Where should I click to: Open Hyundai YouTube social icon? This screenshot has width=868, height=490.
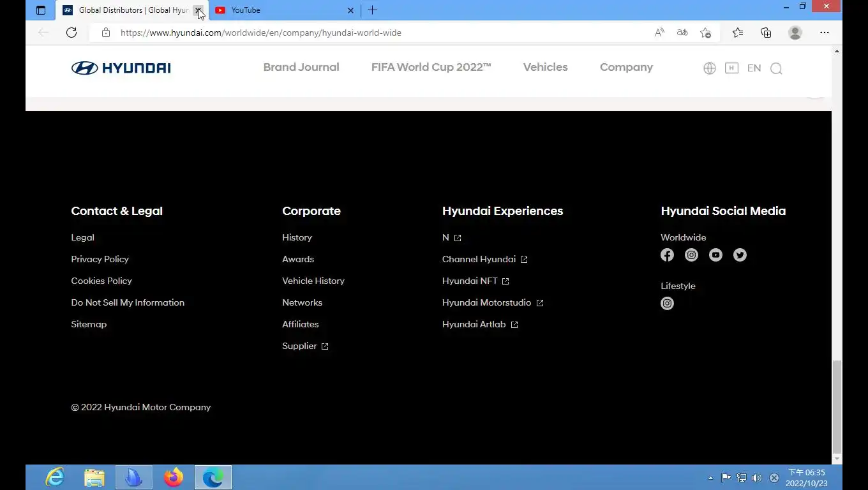(715, 255)
